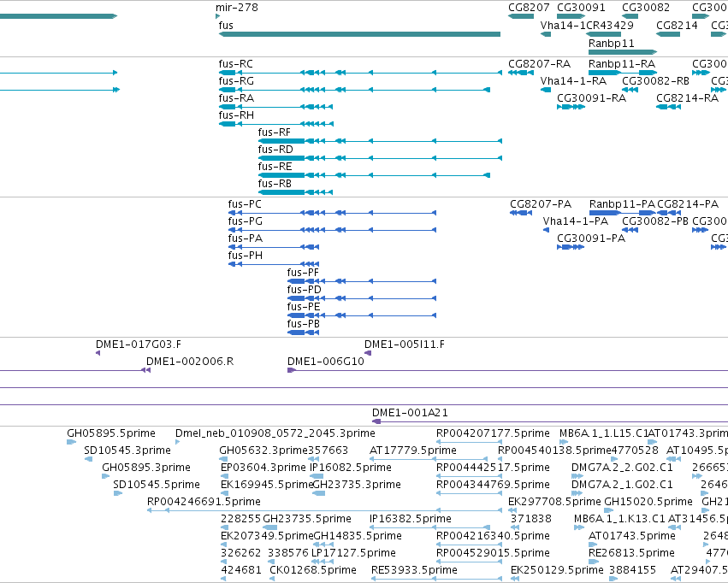Open the CG8214 gene label
The height and width of the screenshot is (583, 728).
(x=677, y=25)
